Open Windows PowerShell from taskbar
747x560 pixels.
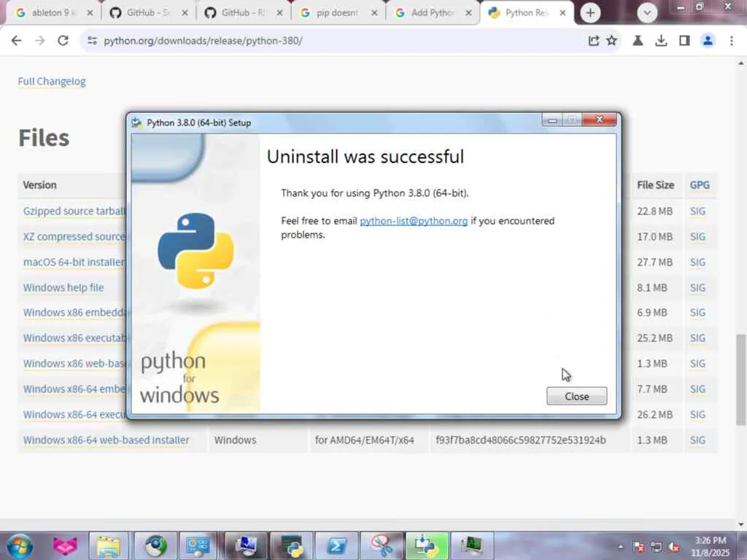click(336, 545)
